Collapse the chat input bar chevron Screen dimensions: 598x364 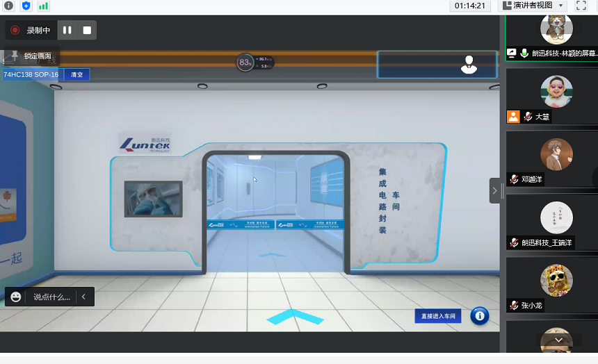click(x=83, y=297)
